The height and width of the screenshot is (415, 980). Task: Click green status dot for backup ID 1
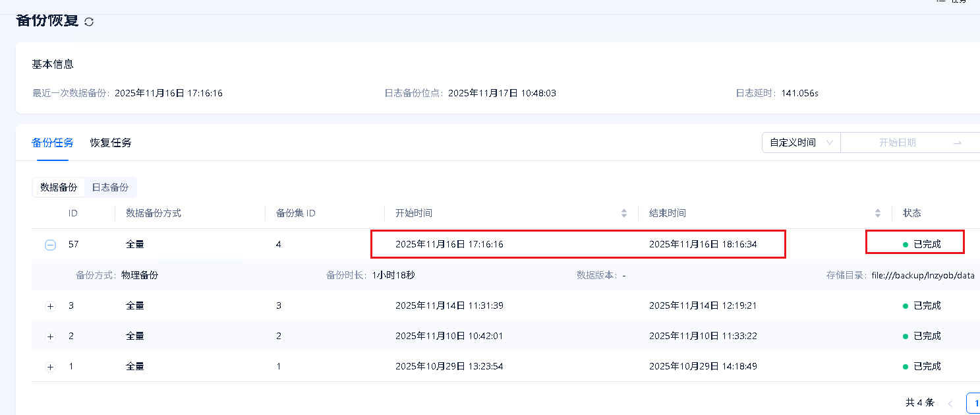pos(906,366)
